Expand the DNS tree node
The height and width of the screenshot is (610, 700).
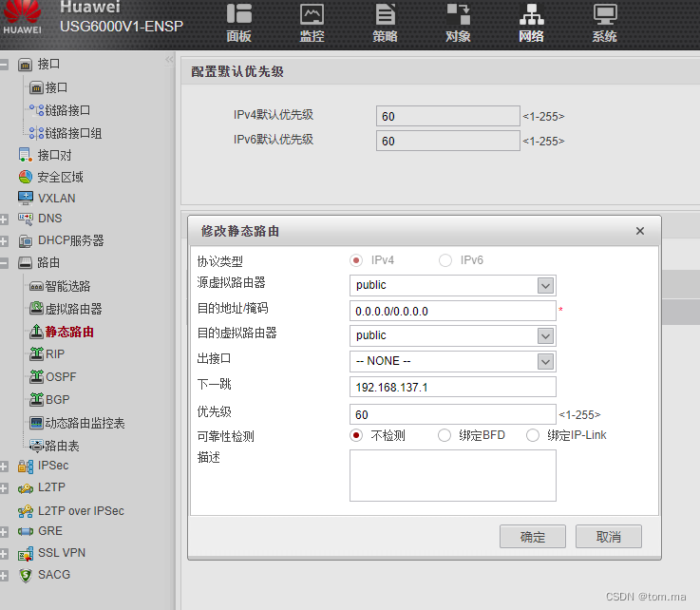pos(4,219)
